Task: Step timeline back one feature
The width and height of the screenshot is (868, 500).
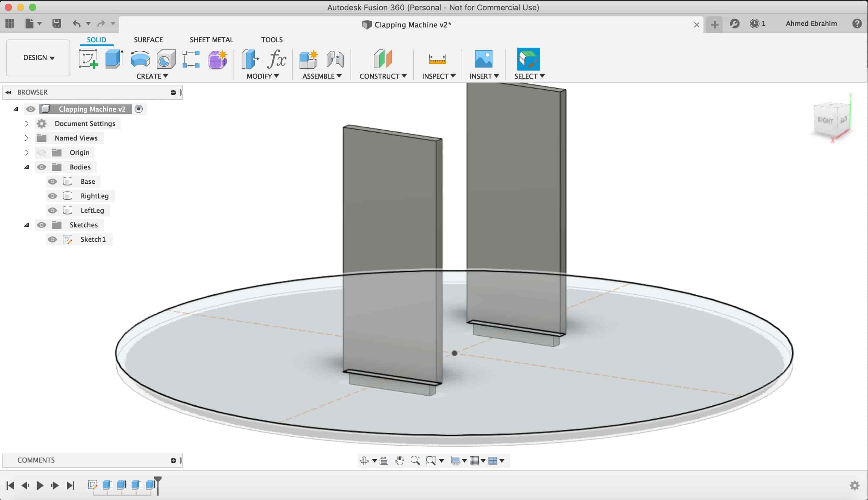Action: click(x=25, y=485)
